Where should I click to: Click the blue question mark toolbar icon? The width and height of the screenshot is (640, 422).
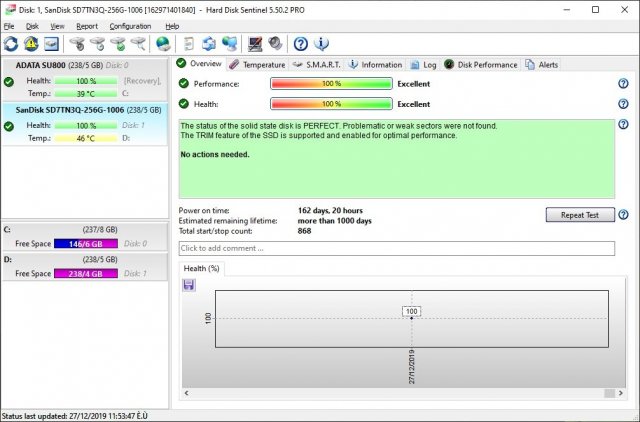pos(301,44)
